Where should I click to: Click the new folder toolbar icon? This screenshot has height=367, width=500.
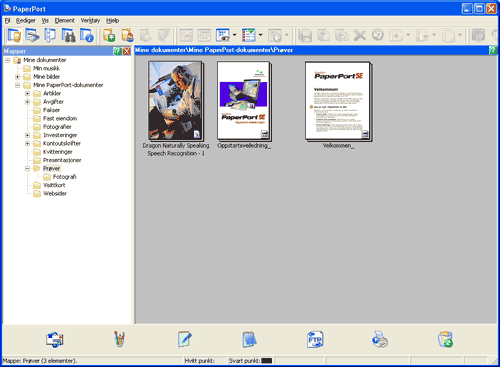click(109, 35)
